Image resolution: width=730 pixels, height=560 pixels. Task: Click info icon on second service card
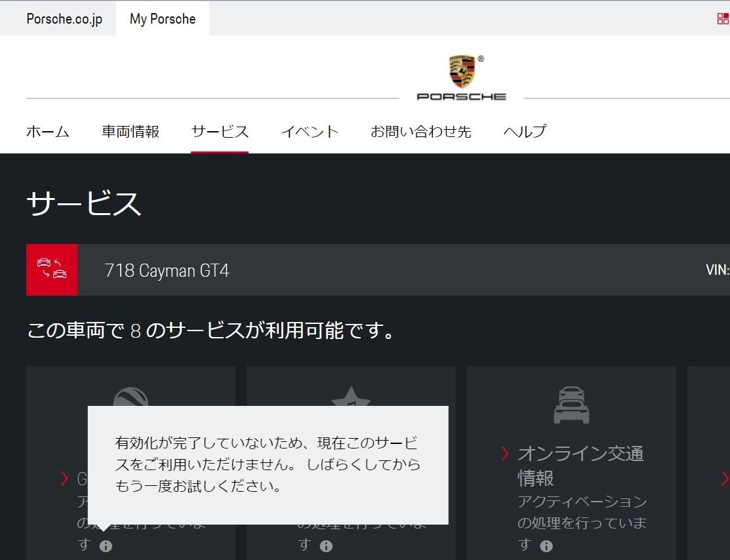(x=326, y=546)
